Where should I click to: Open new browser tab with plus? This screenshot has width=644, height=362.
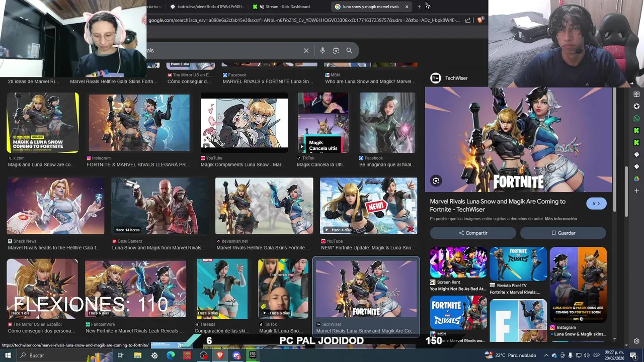pos(419,7)
